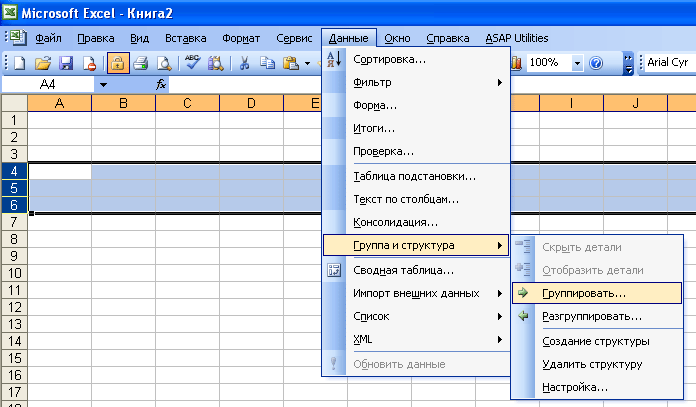
Task: Click the Copy toolbar icon
Action: point(267,63)
